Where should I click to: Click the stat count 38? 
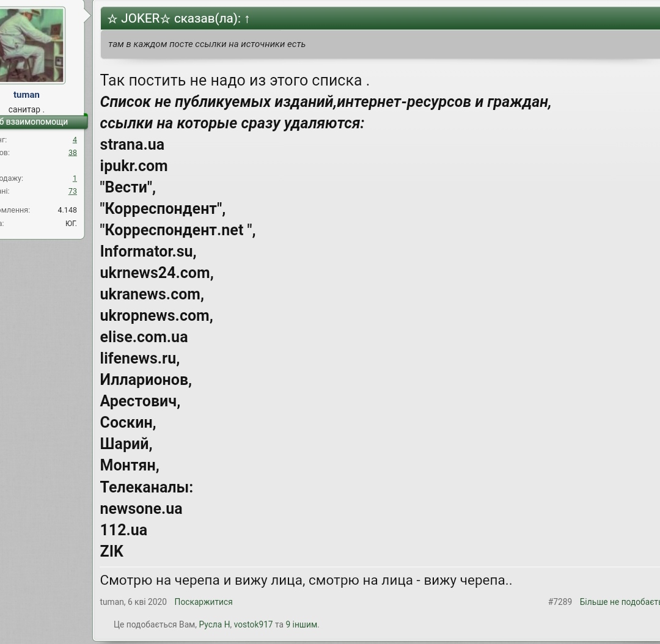(x=72, y=152)
